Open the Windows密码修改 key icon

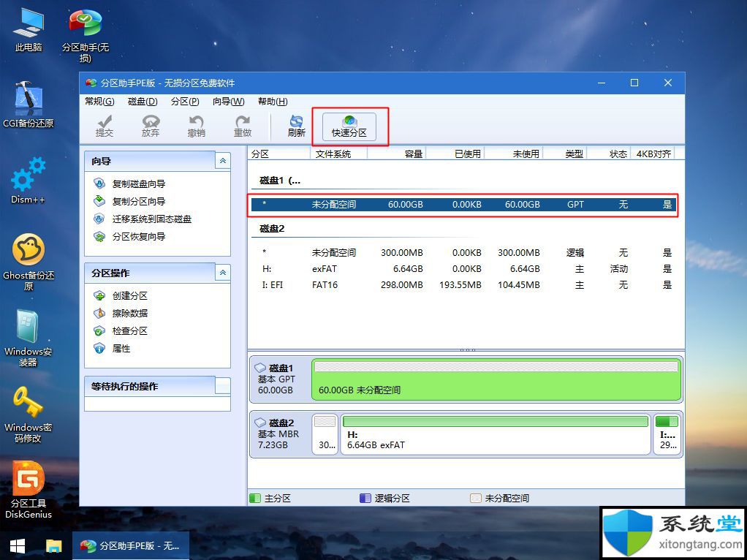pos(28,415)
